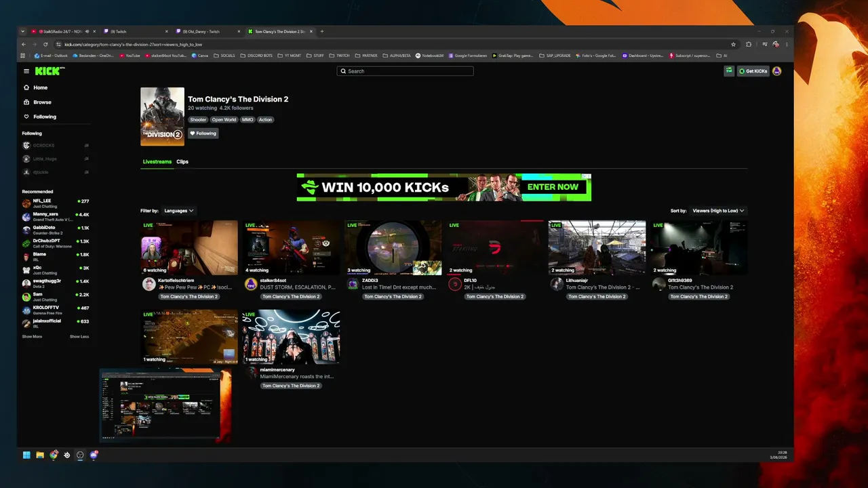
Task: Open the browser extensions puzzle icon
Action: click(x=749, y=44)
